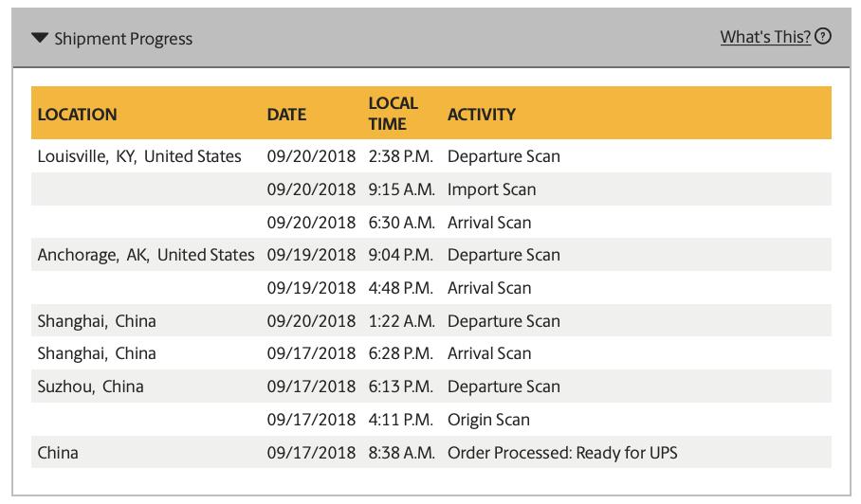Click the 2:38 P.M. time cell
The height and width of the screenshot is (504, 861).
(x=401, y=156)
